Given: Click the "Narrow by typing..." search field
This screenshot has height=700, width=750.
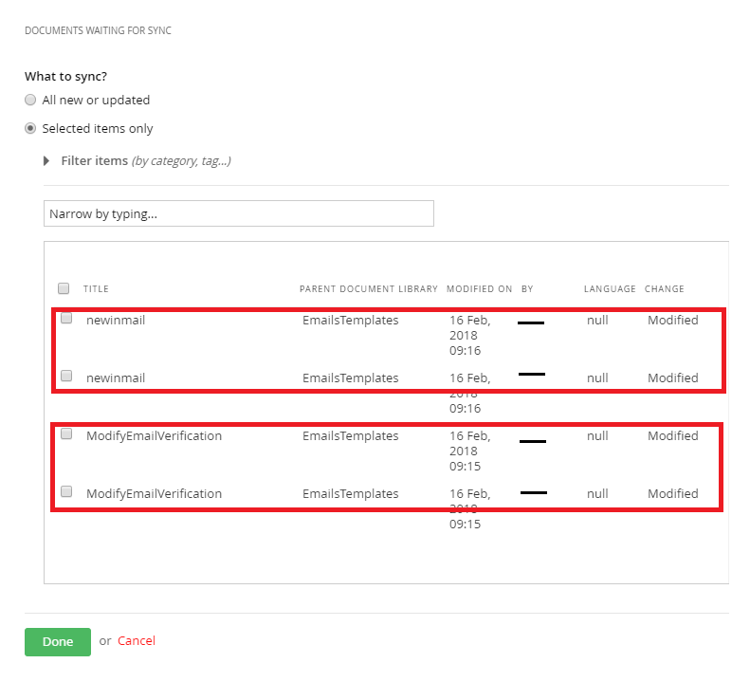Looking at the screenshot, I should tap(239, 213).
